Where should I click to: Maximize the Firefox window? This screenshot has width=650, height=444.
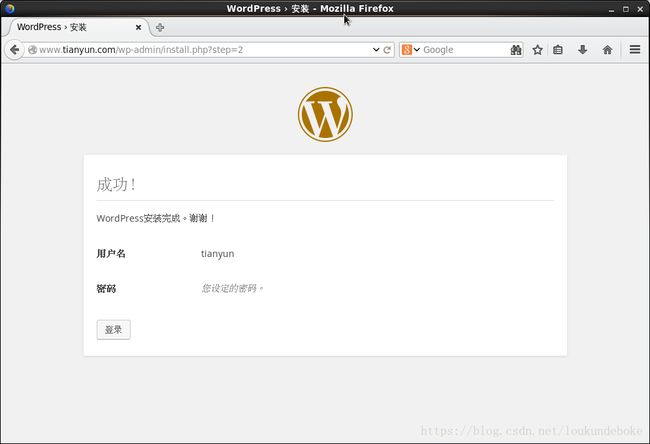(626, 9)
